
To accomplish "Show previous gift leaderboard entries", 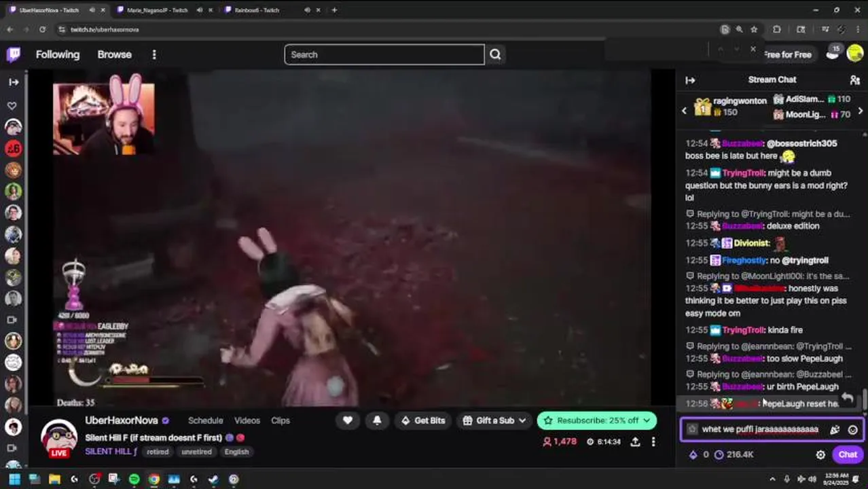I will [684, 110].
